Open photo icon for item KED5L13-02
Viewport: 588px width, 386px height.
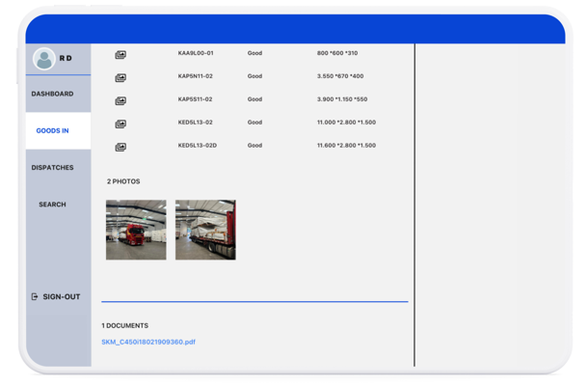[120, 124]
